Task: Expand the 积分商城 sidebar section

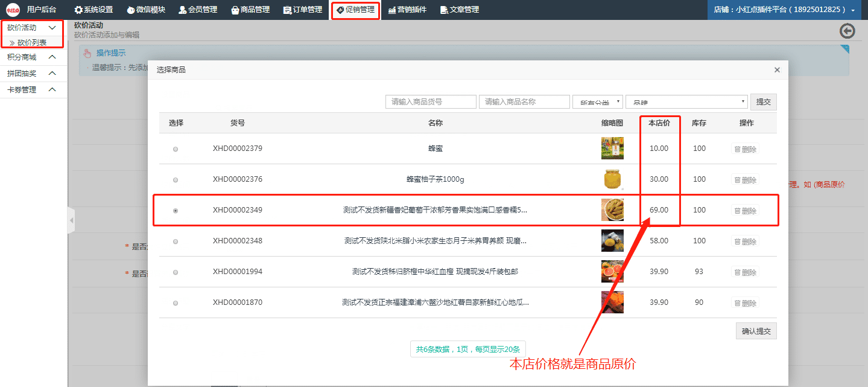Action: (32, 57)
